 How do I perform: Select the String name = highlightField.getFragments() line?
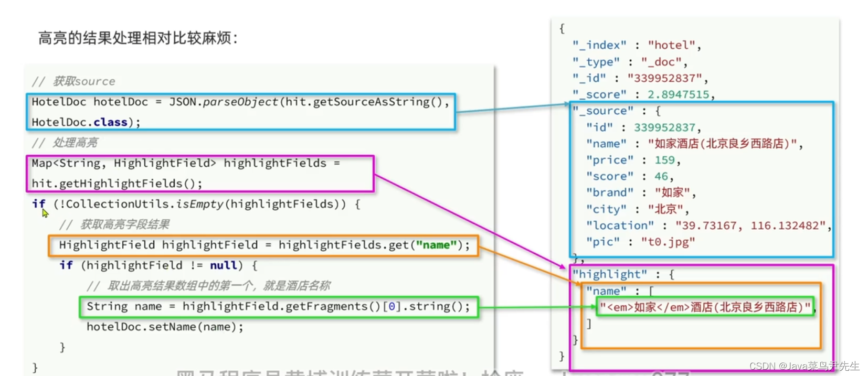click(x=278, y=306)
